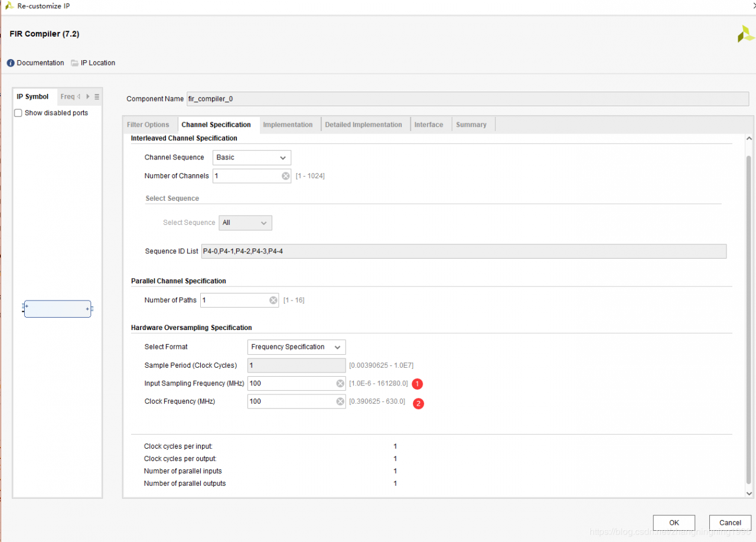Click the IP Location folder icon
This screenshot has height=542, width=756.
point(74,63)
